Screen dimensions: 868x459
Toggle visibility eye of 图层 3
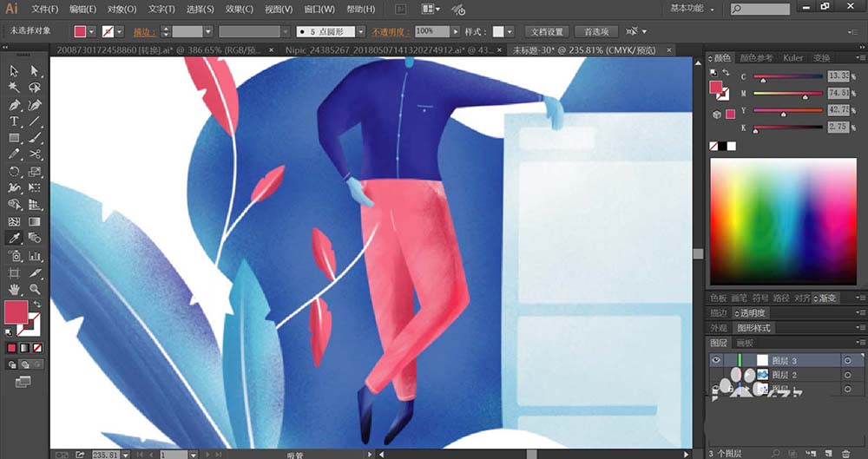716,360
